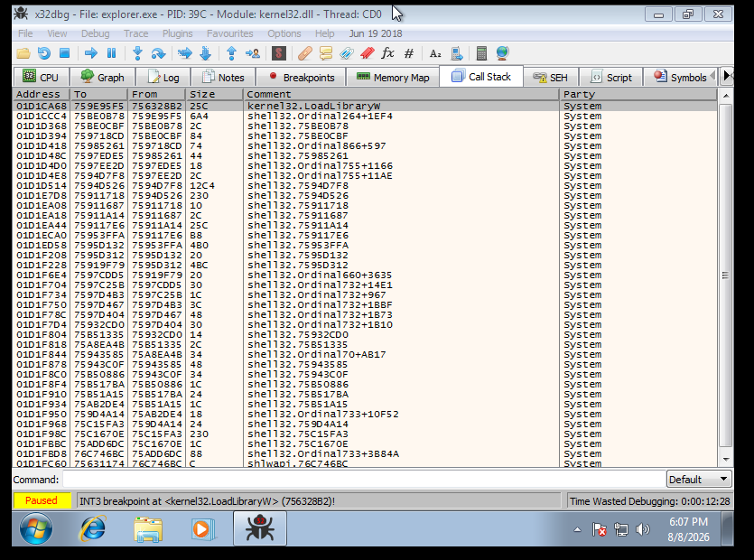Select the shell32.Ordinal866+597 row

click(365, 145)
